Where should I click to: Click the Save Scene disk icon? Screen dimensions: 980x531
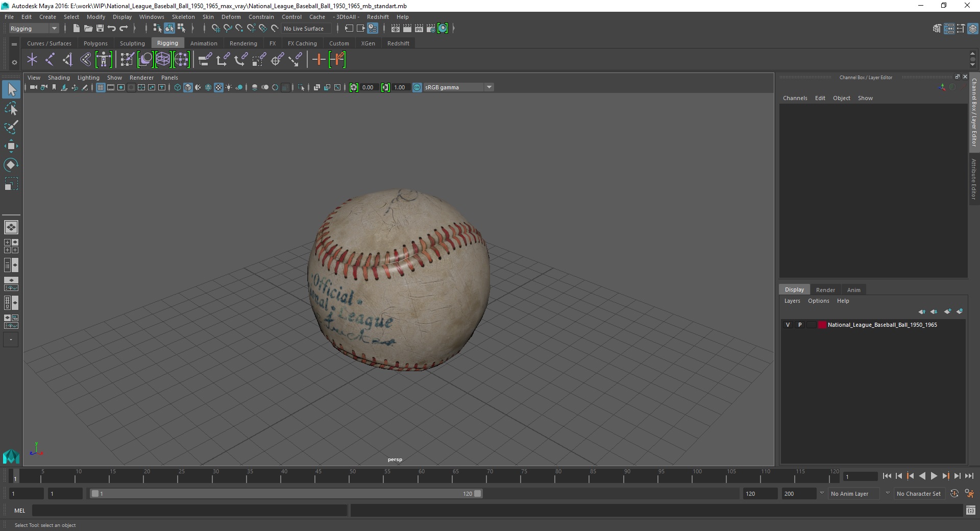[100, 29]
